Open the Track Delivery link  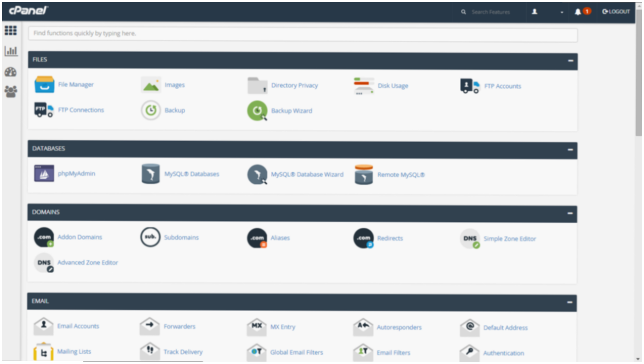tap(183, 352)
